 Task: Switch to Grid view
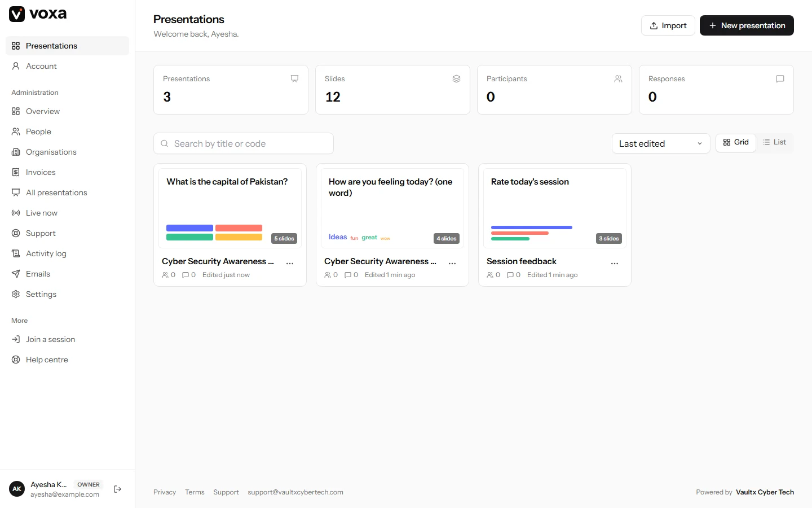click(x=736, y=142)
